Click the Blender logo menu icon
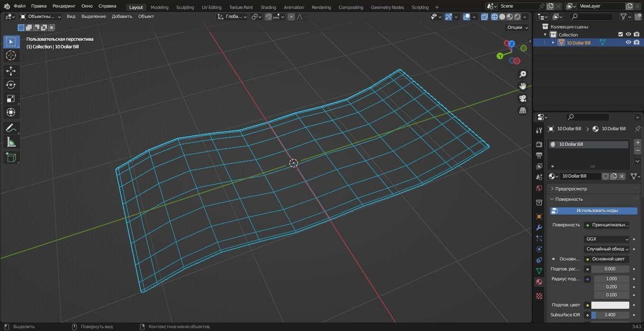644x331 pixels. (6, 6)
